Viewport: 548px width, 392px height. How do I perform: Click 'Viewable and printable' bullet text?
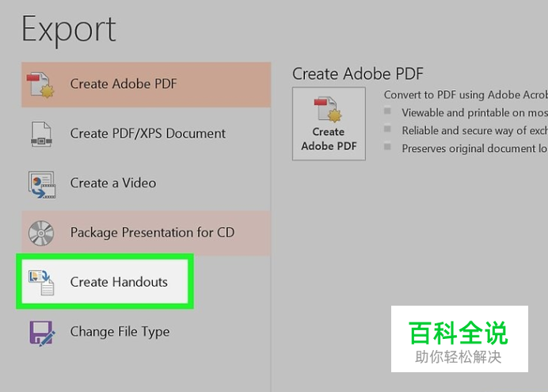(x=474, y=112)
